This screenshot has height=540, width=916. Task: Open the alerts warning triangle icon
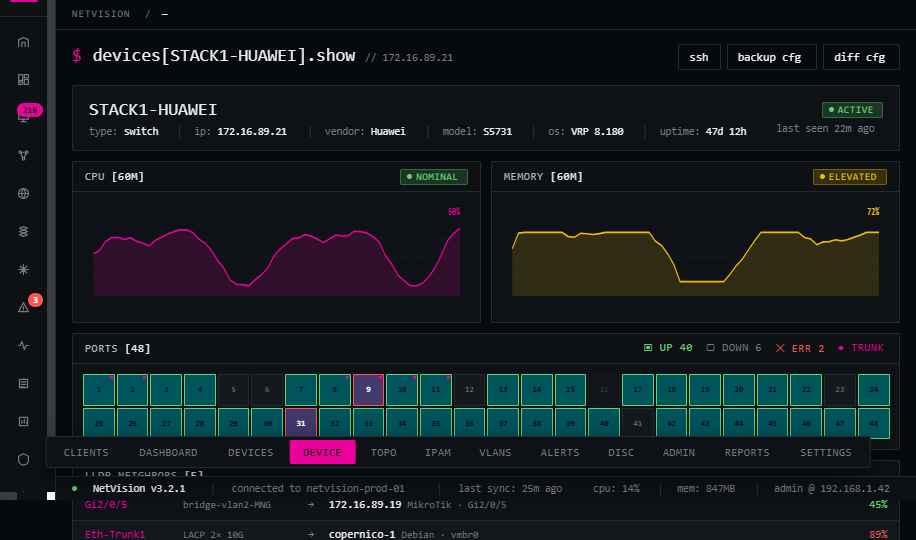pyautogui.click(x=23, y=307)
